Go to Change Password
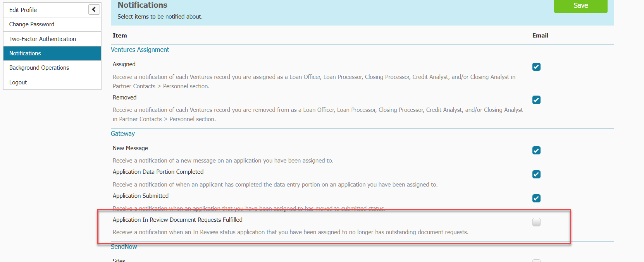Screen dimensions: 644x262 (32, 24)
